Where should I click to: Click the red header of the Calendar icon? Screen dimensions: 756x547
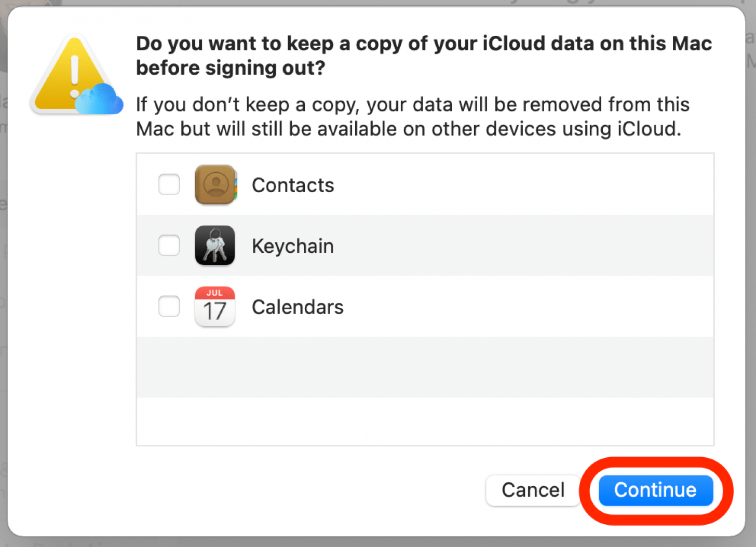click(x=214, y=293)
